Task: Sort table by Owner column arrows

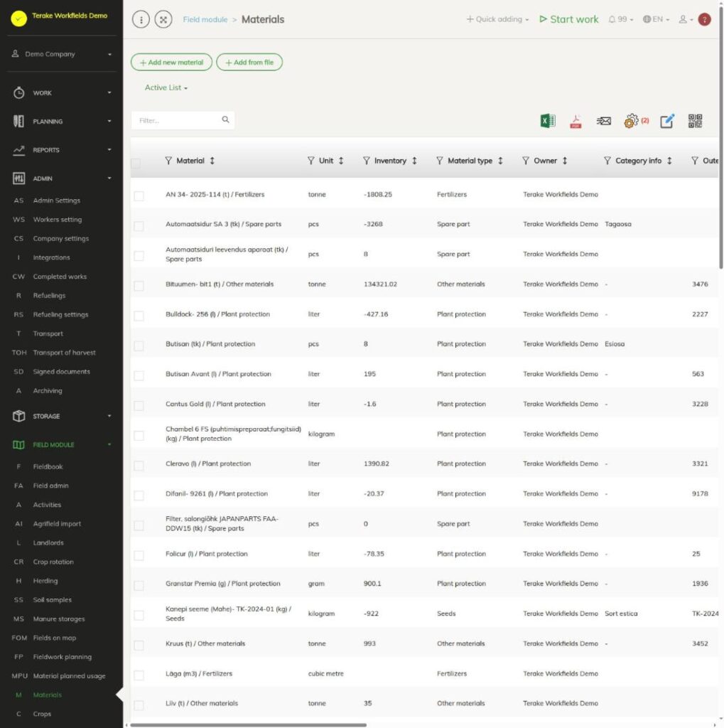Action: coord(565,161)
